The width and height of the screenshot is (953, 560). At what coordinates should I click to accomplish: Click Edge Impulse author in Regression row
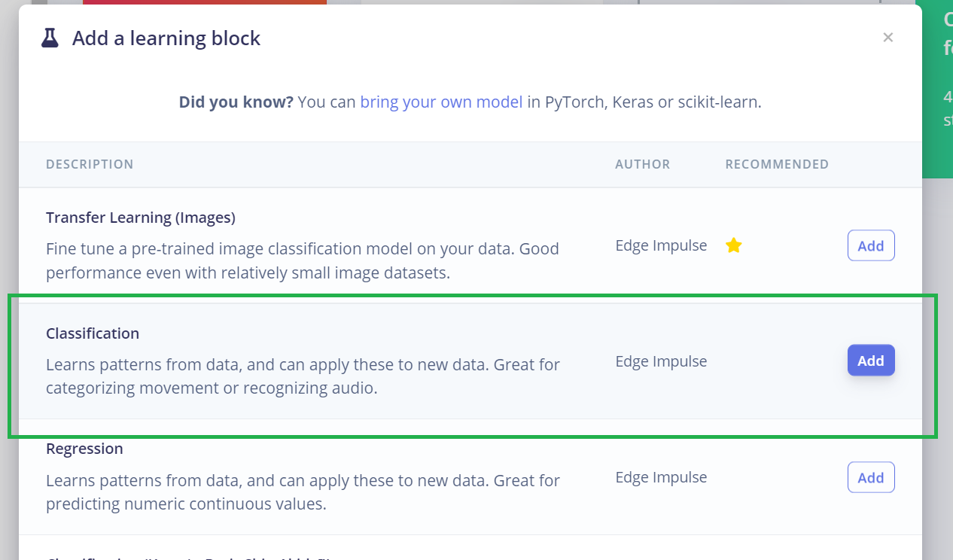[661, 477]
